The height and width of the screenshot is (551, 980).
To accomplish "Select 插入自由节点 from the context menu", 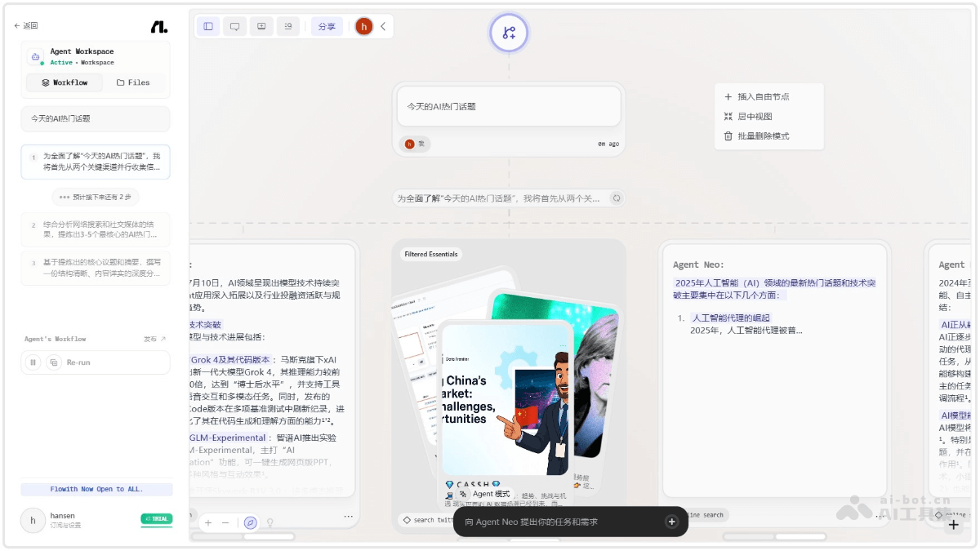I will [763, 96].
